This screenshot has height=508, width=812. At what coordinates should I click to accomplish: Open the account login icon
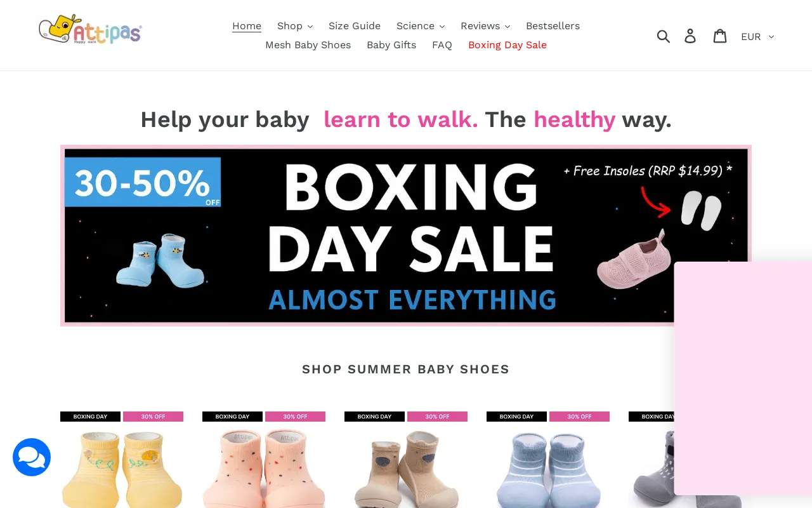pos(690,36)
